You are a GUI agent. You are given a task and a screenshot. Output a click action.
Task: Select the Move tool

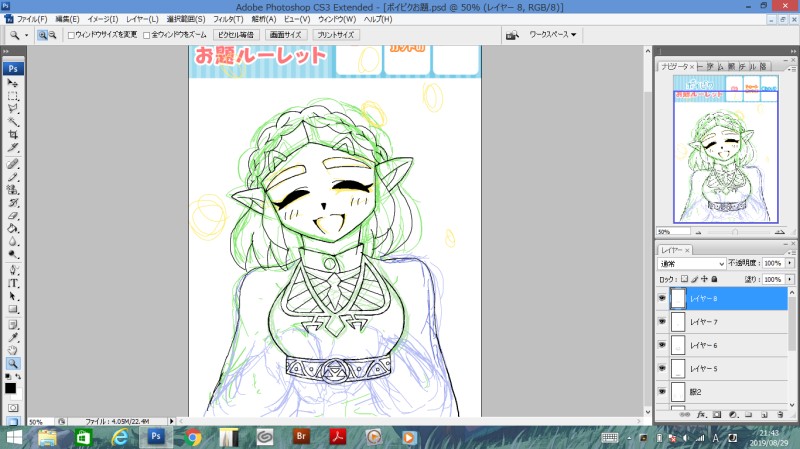point(13,83)
